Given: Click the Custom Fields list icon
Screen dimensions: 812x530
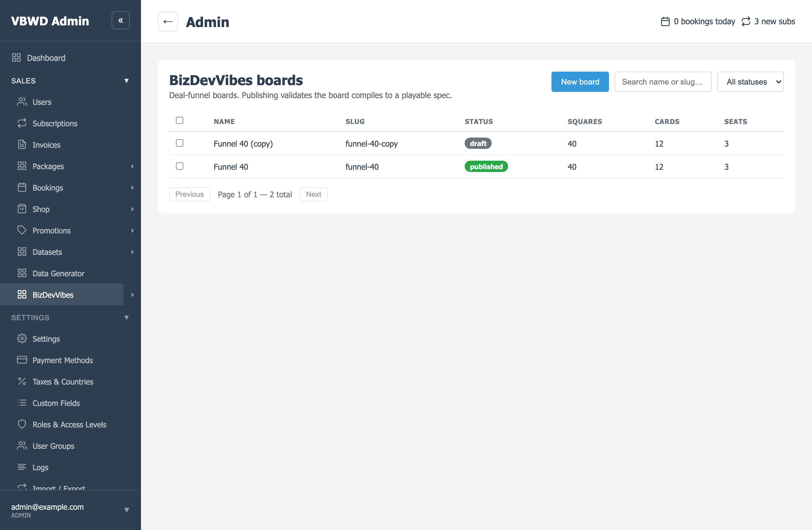Looking at the screenshot, I should point(22,403).
